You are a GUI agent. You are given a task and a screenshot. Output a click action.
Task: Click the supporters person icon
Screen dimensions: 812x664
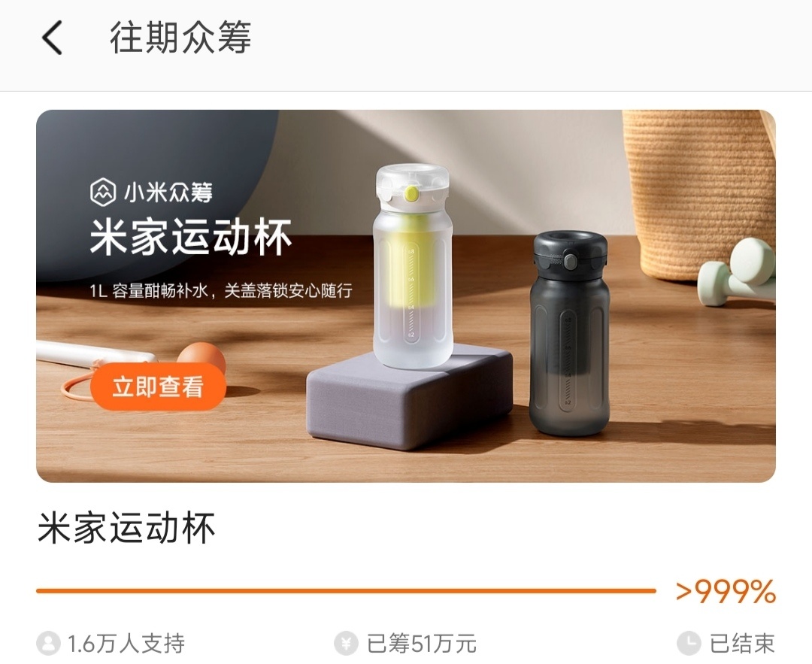(48, 643)
